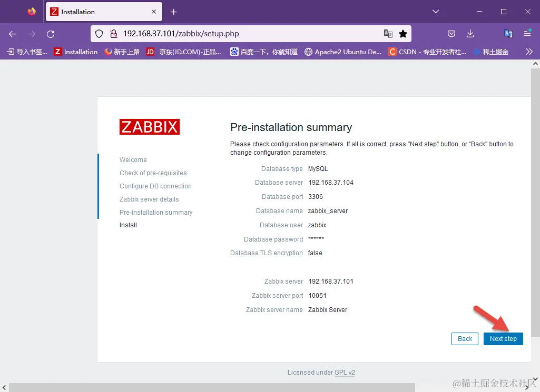Go back with the browser back arrow
Viewport: 540px width, 392px height.
coord(13,34)
